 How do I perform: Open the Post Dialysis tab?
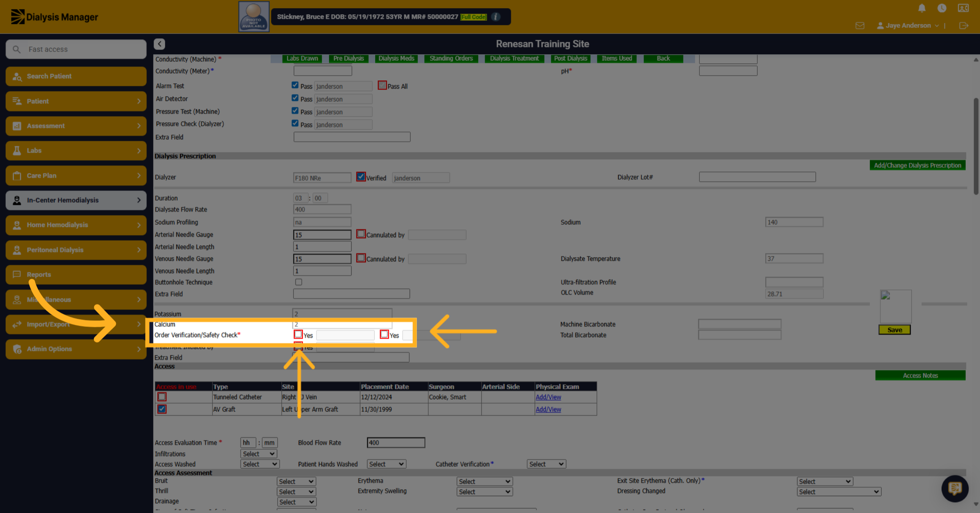pyautogui.click(x=570, y=58)
